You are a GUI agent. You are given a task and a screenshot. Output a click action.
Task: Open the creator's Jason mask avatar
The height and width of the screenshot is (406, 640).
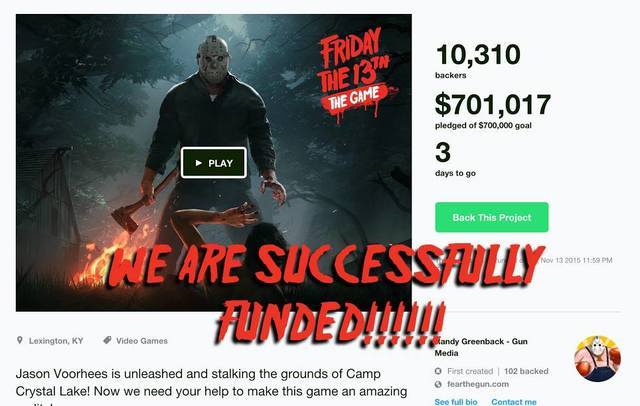[598, 359]
